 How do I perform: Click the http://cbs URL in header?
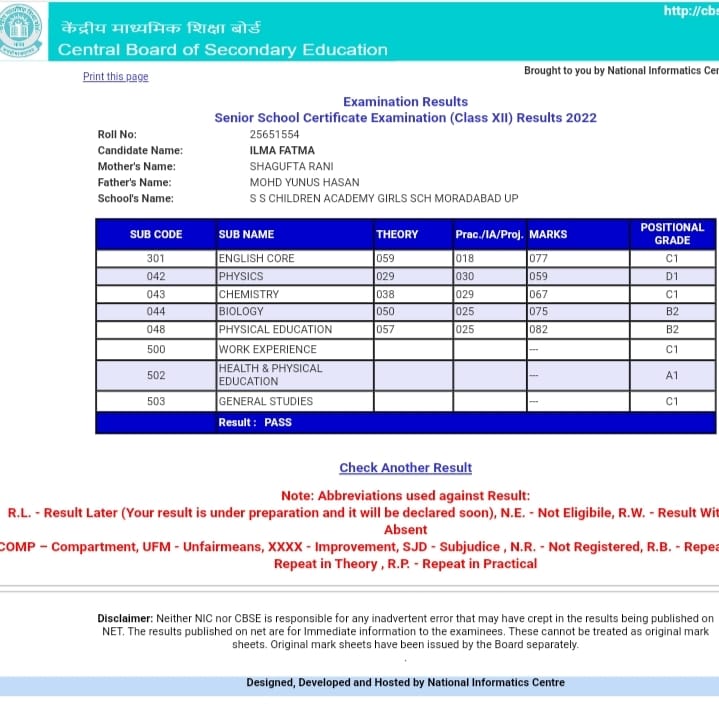[691, 11]
